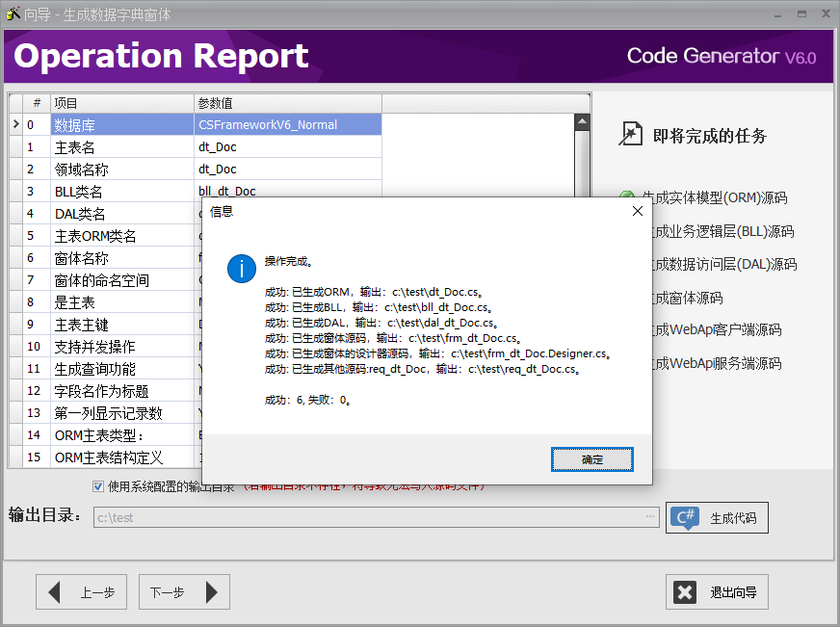Click the right arrow icon on 下一步
The height and width of the screenshot is (627, 840).
212,592
